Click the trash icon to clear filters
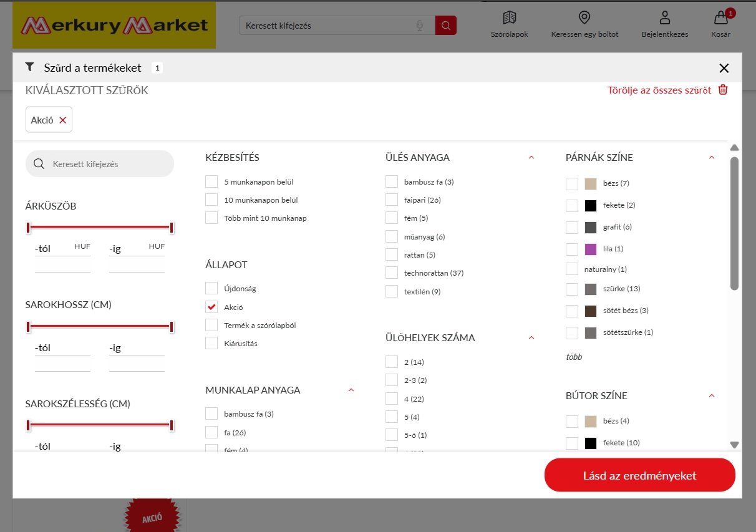The width and height of the screenshot is (756, 532). [x=723, y=90]
